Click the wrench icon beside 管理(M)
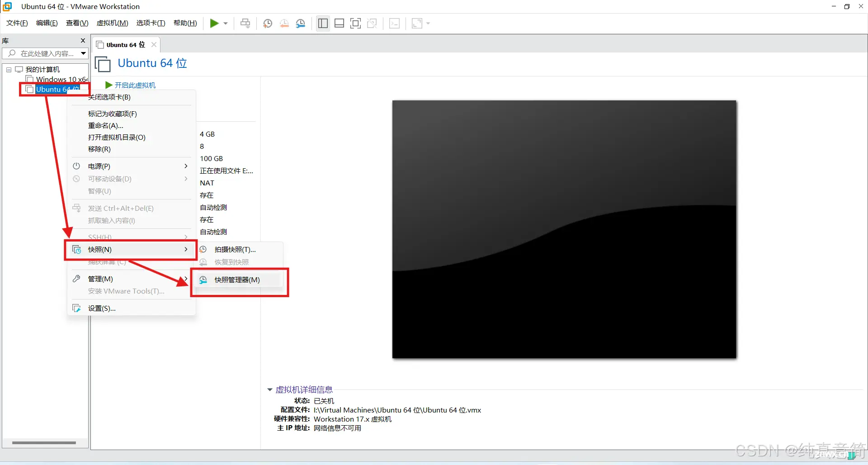This screenshot has height=465, width=868. click(x=76, y=279)
